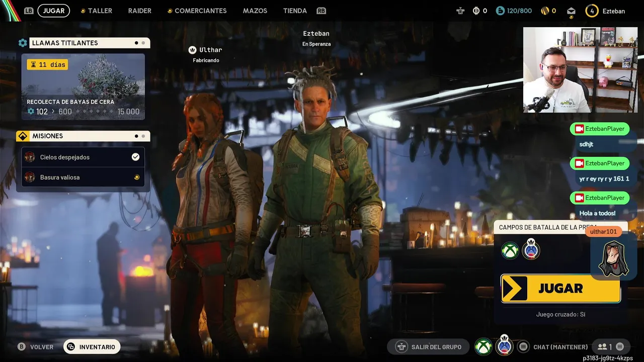The width and height of the screenshot is (644, 362).
Task: Open the Recolecta de bayas de cera event card
Action: [x=83, y=86]
